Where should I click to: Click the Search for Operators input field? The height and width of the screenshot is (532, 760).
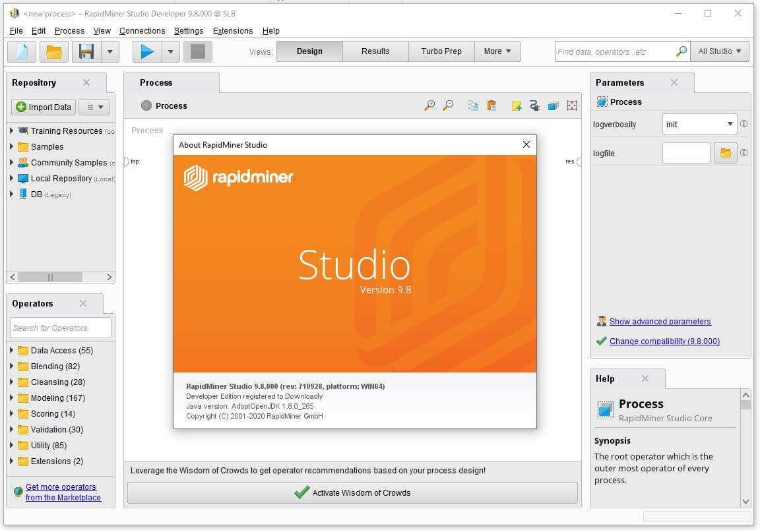[x=60, y=328]
